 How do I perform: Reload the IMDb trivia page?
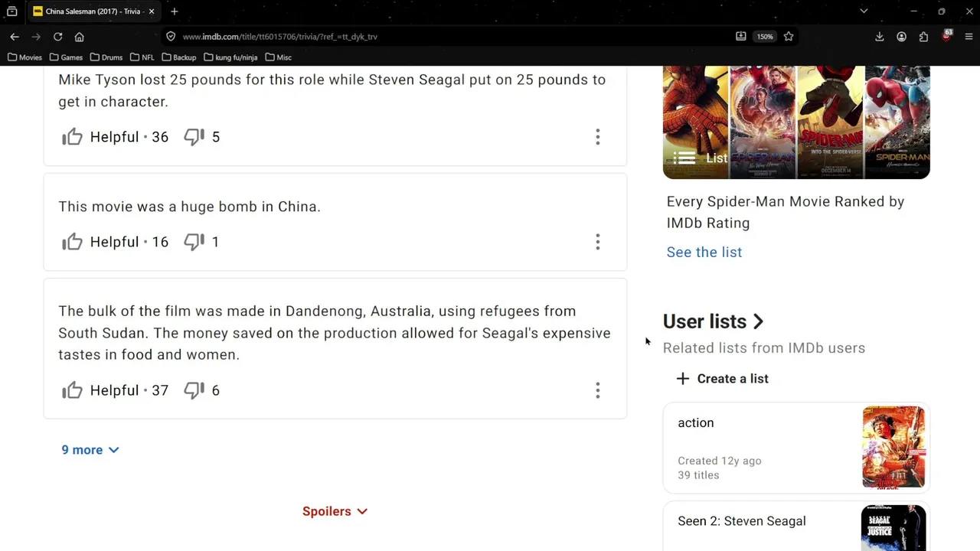click(x=57, y=37)
